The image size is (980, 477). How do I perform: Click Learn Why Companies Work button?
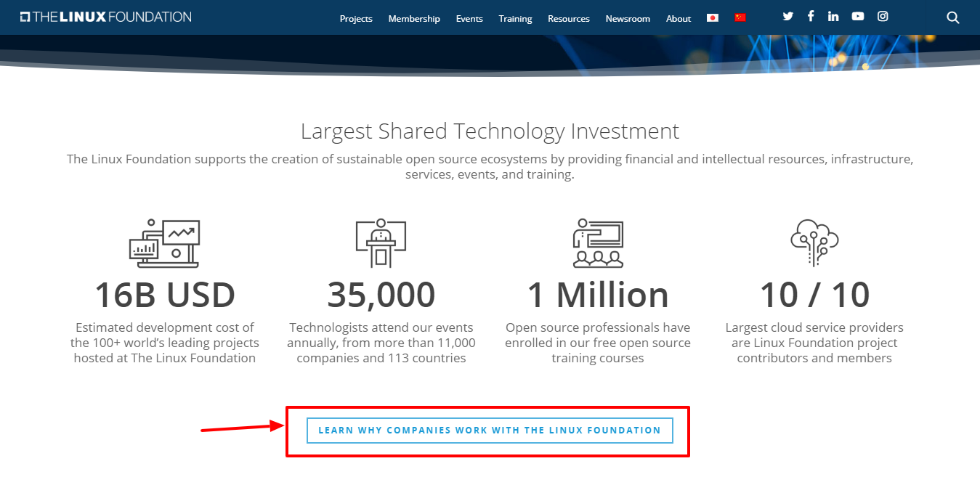490,431
